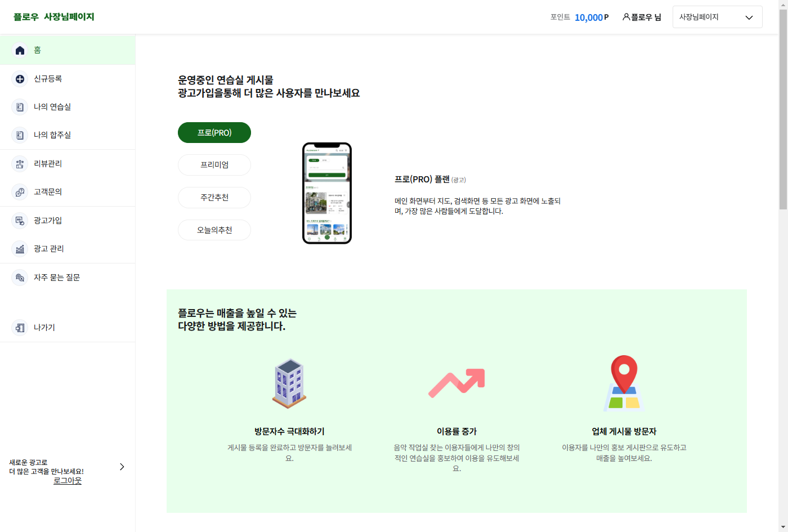Image resolution: width=788 pixels, height=532 pixels.
Task: Click the 광고 관리 chart icon
Action: point(20,249)
